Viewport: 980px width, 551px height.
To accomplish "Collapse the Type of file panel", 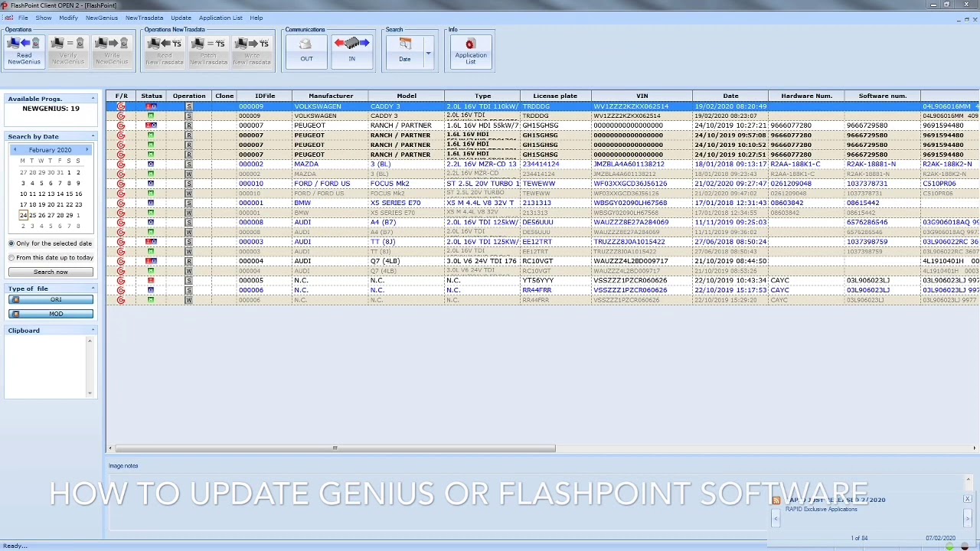I will tap(93, 289).
